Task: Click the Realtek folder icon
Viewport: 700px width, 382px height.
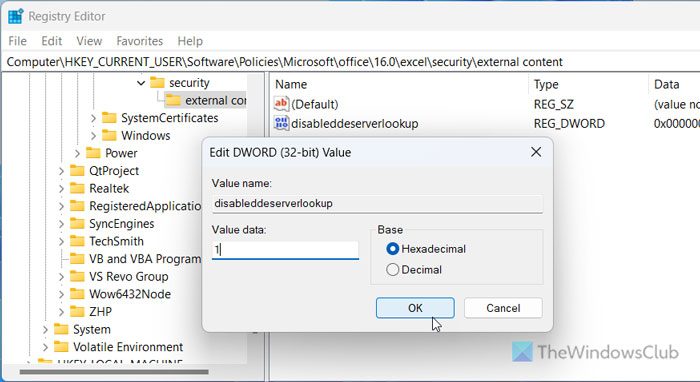Action: click(x=77, y=188)
